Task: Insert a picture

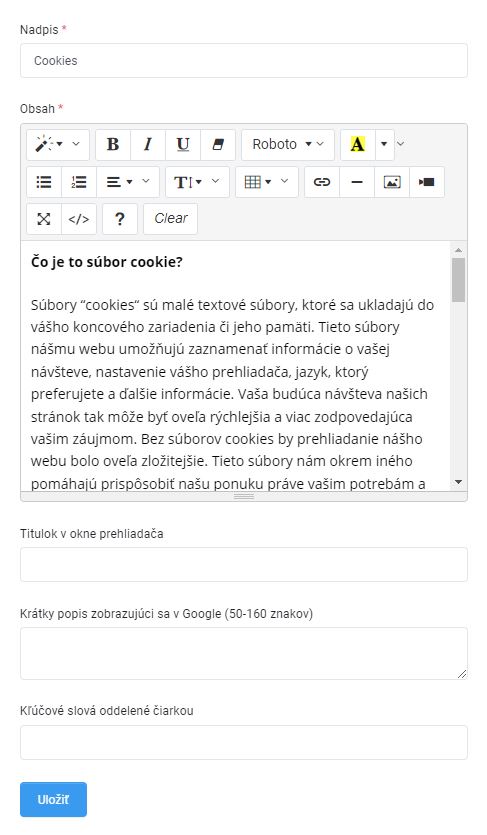Action: point(392,182)
